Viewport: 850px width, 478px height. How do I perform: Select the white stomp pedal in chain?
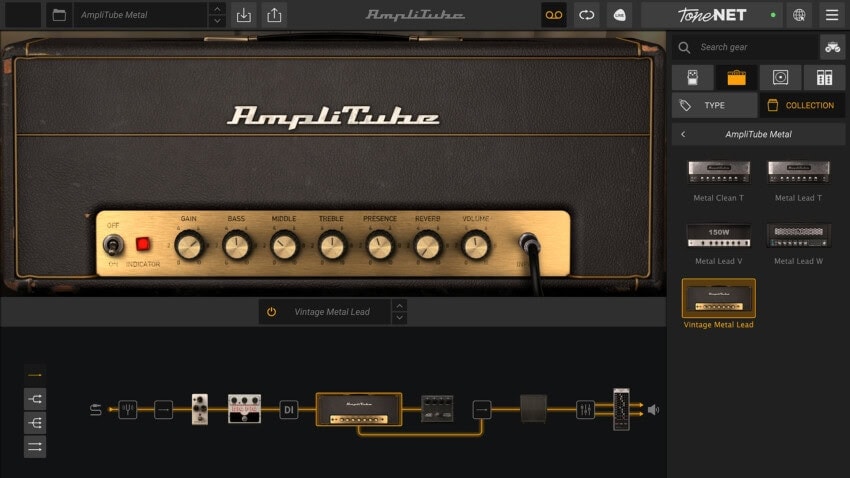pyautogui.click(x=199, y=409)
